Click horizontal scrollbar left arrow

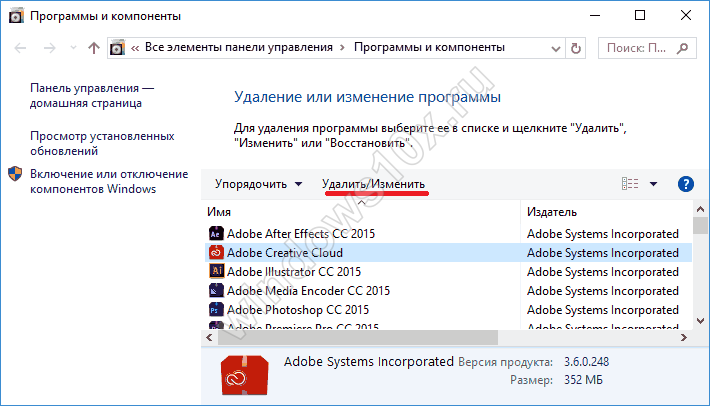click(x=209, y=337)
